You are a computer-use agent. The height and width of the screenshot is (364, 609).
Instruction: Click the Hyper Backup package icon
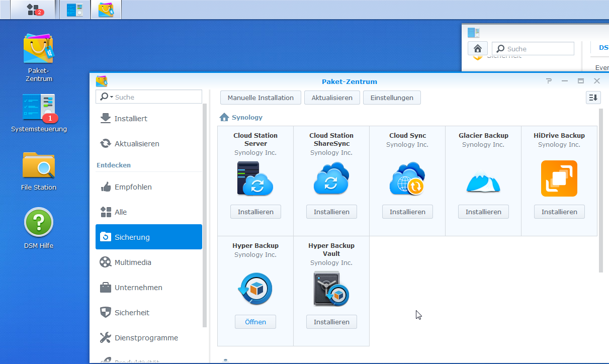[255, 289]
